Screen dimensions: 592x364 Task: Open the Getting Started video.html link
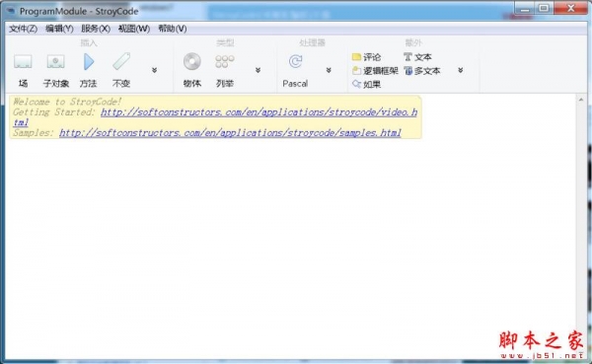(259, 112)
